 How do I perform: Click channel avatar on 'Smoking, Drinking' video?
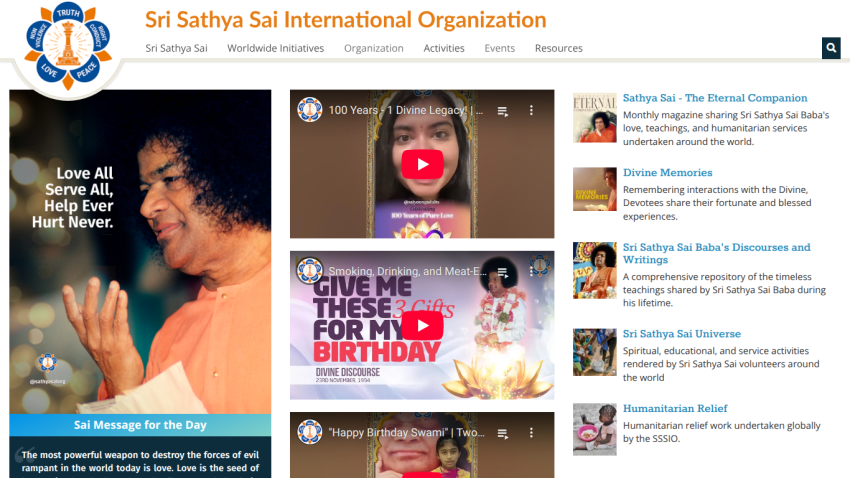pyautogui.click(x=310, y=271)
